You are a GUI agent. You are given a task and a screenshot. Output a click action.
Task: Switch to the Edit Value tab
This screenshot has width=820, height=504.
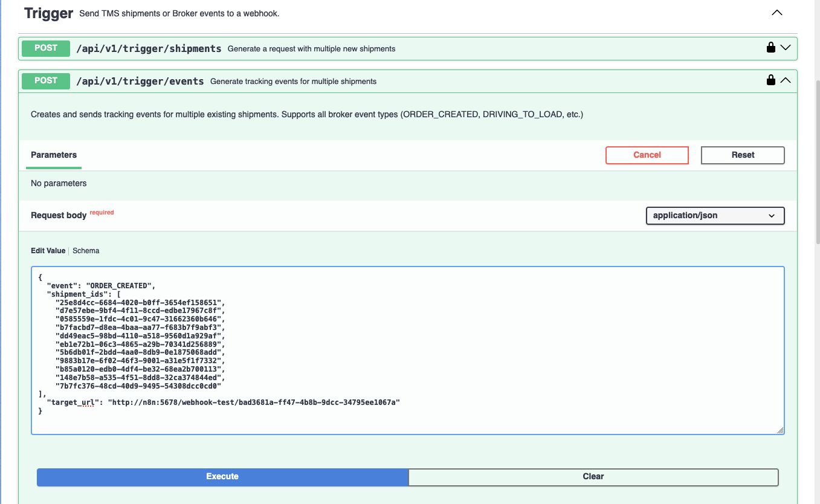pyautogui.click(x=48, y=251)
